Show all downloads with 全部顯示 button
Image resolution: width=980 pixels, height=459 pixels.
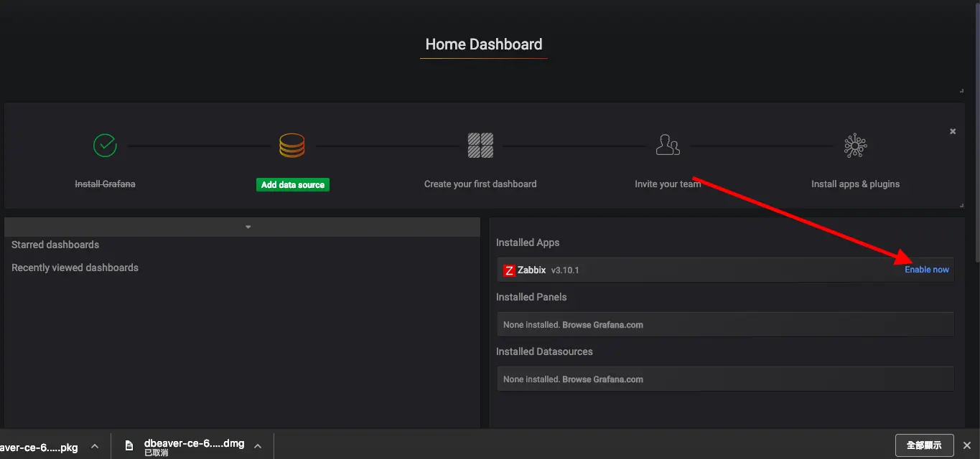point(924,445)
